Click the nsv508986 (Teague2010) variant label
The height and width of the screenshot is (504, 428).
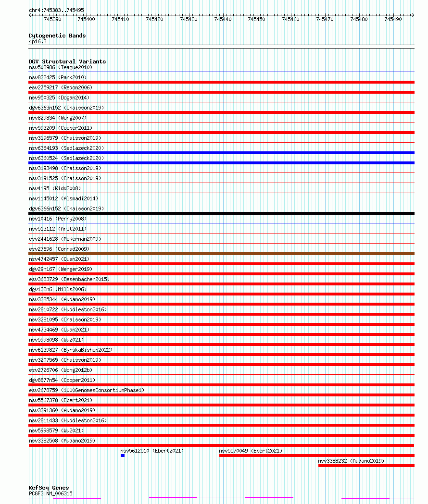61,67
